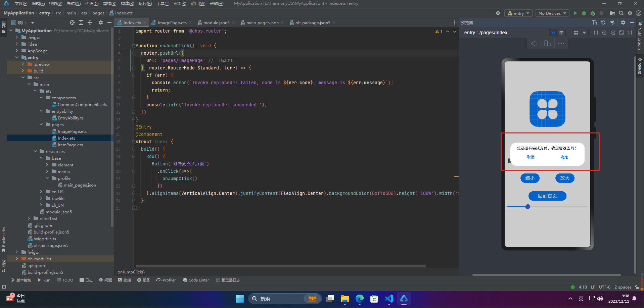This screenshot has width=644, height=308.
Task: Collapse all in the project tree toolbar
Action: tap(90, 22)
